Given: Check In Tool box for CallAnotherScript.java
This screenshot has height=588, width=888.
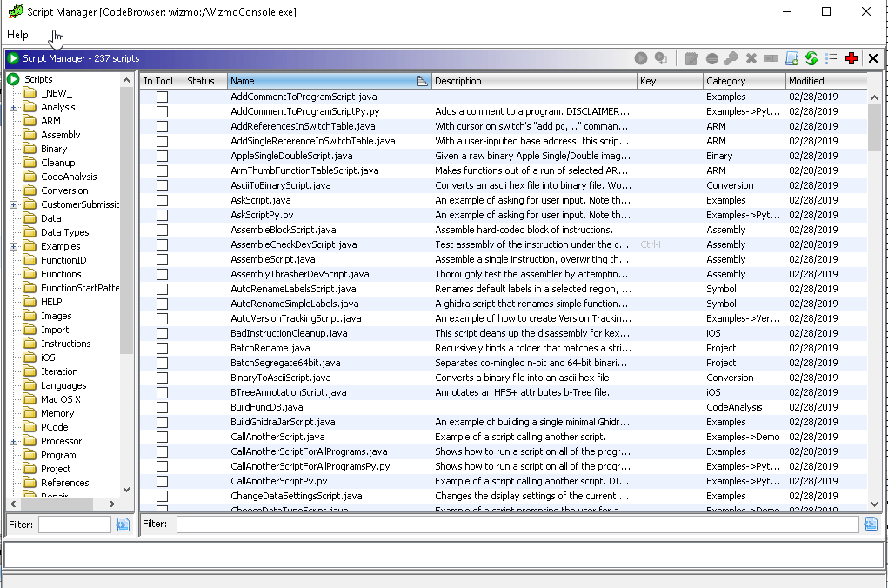Looking at the screenshot, I should (162, 437).
